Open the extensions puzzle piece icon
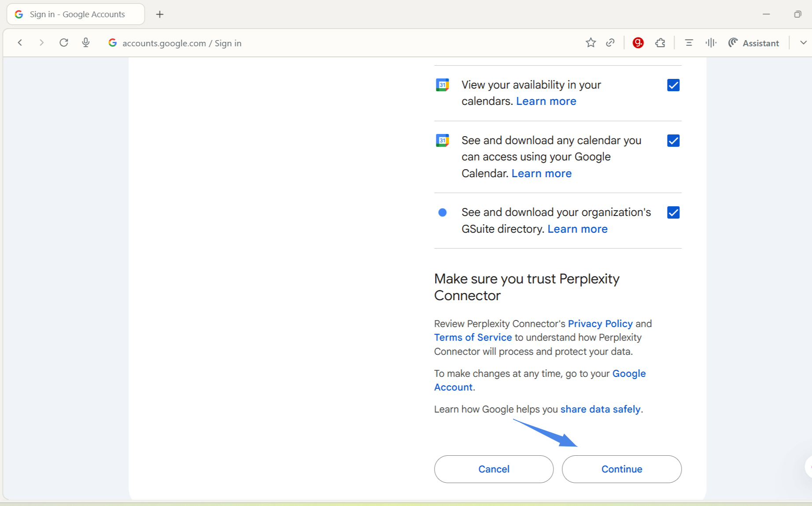Image resolution: width=812 pixels, height=506 pixels. pyautogui.click(x=660, y=43)
